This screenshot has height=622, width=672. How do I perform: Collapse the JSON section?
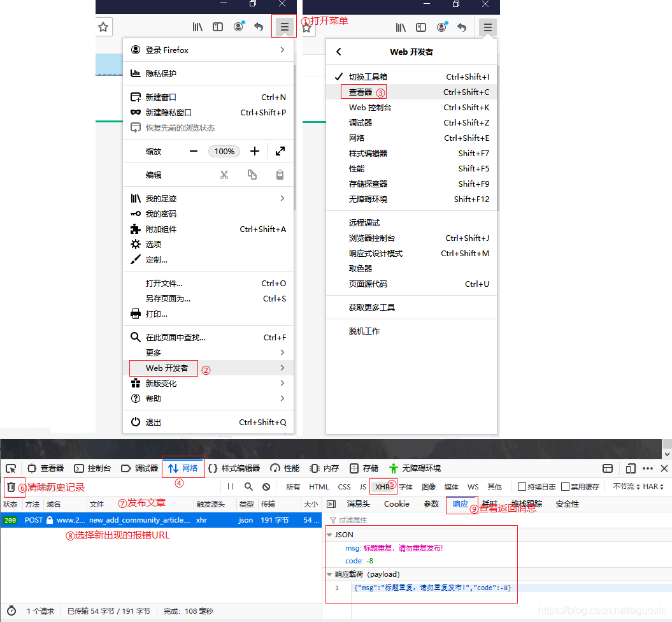(329, 535)
